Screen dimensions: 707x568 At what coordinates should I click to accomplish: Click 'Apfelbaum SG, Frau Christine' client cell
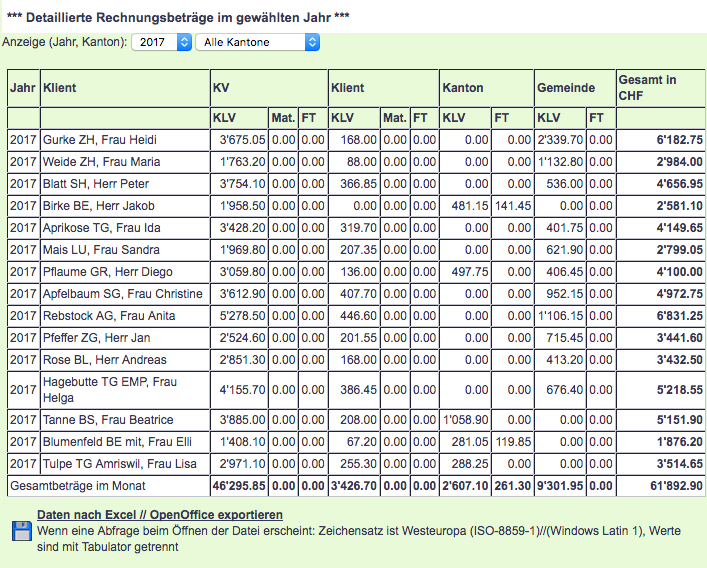point(122,294)
